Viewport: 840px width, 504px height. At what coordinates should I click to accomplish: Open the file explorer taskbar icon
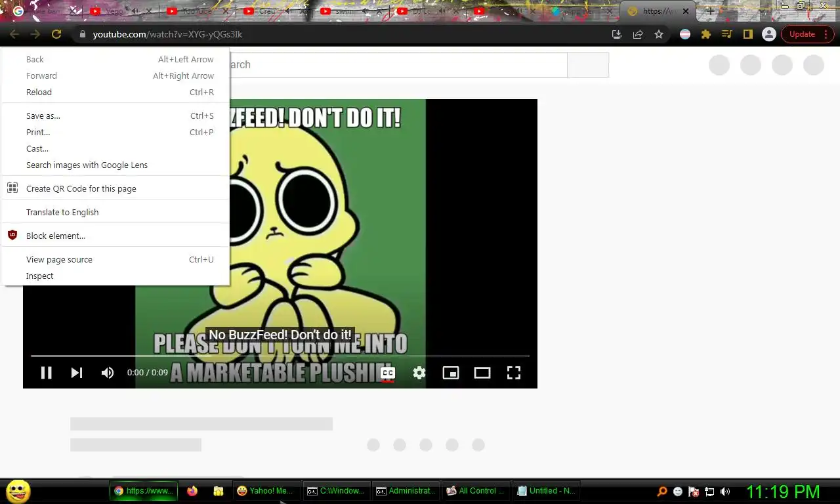coord(219,491)
